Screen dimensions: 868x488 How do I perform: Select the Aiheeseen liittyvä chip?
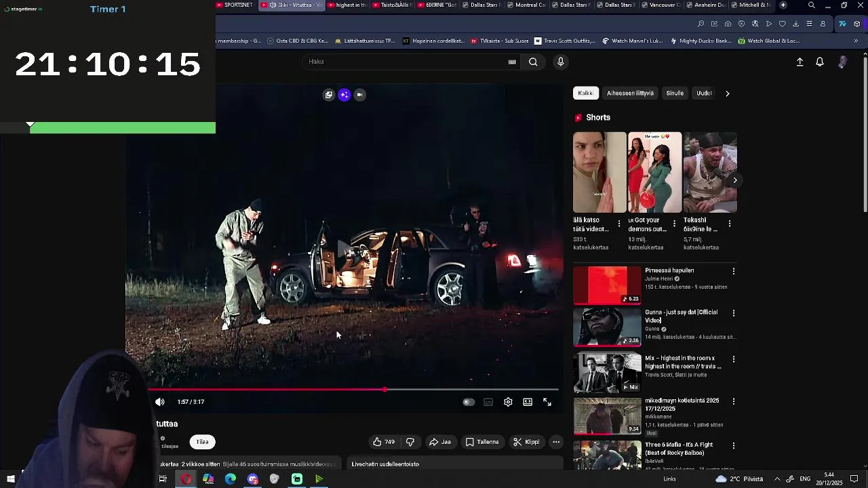[x=630, y=93]
